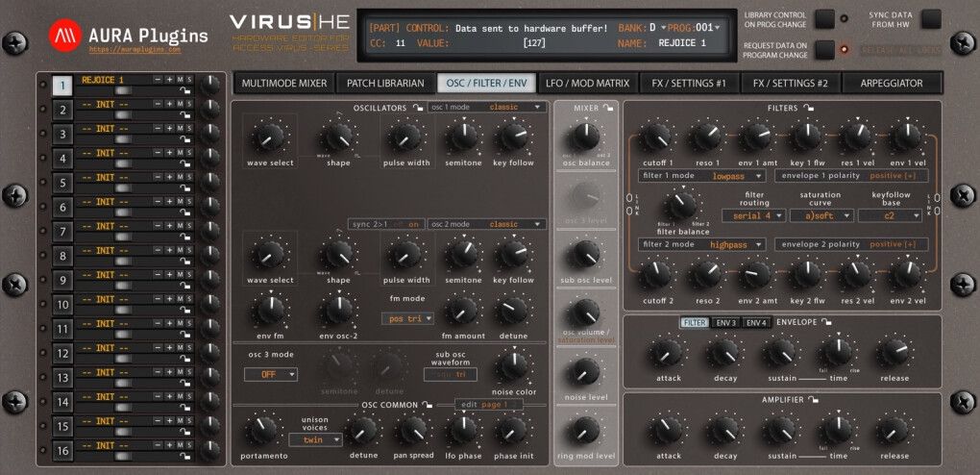This screenshot has width=980, height=475.
Task: Open the filter 1 mode lowpass dropdown
Action: coord(702,176)
